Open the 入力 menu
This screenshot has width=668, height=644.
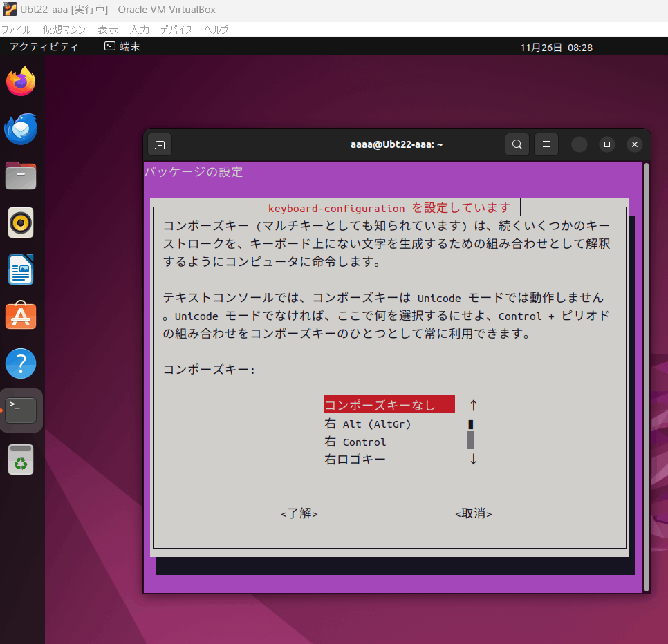pyautogui.click(x=139, y=30)
